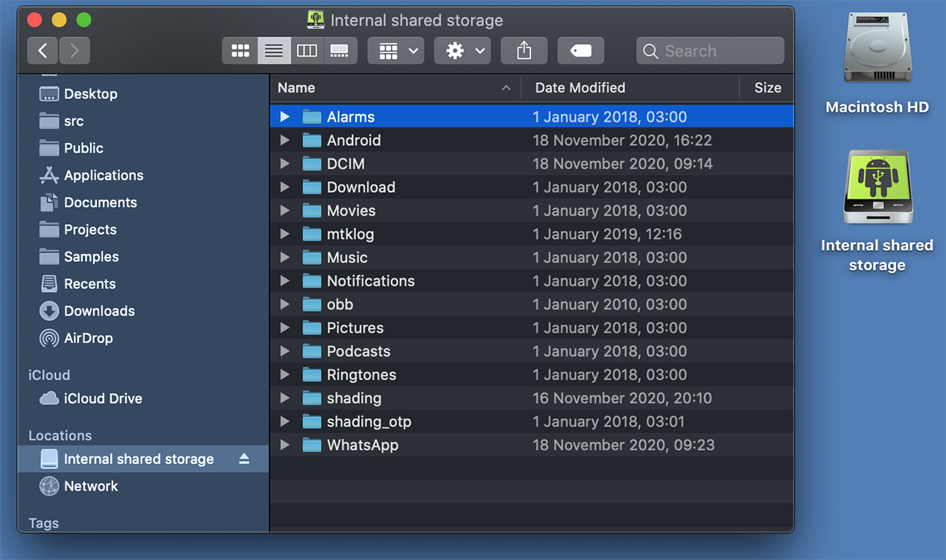Eject Internal shared storage via its eject button
Screen dimensions: 946x560
coord(244,459)
